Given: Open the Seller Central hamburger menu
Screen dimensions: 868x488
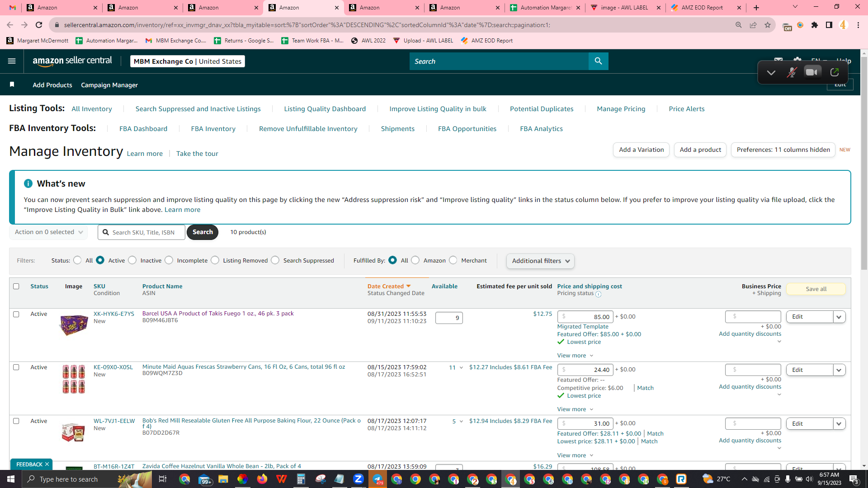Looking at the screenshot, I should (x=12, y=61).
